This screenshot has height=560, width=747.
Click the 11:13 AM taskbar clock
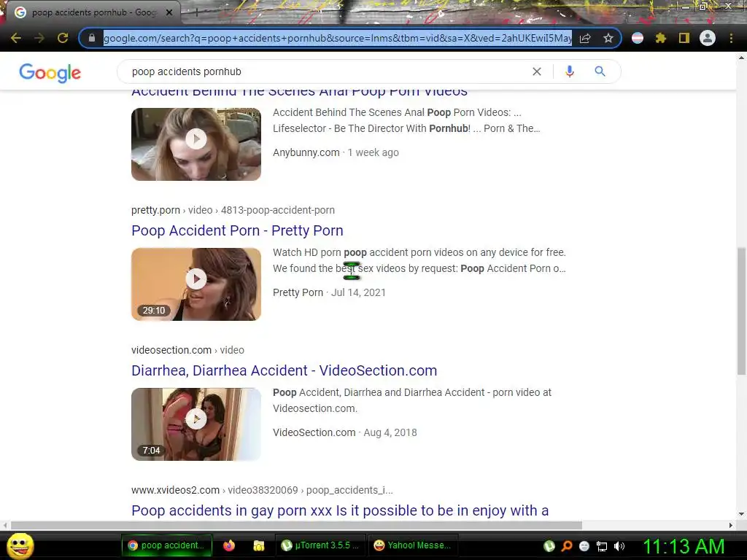coord(684,546)
